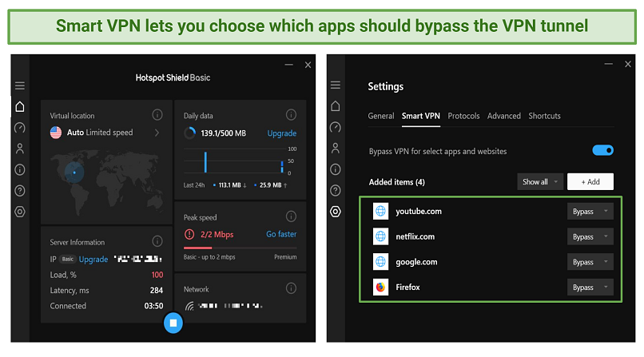
Task: Show info for Virtual location card
Action: tap(157, 114)
